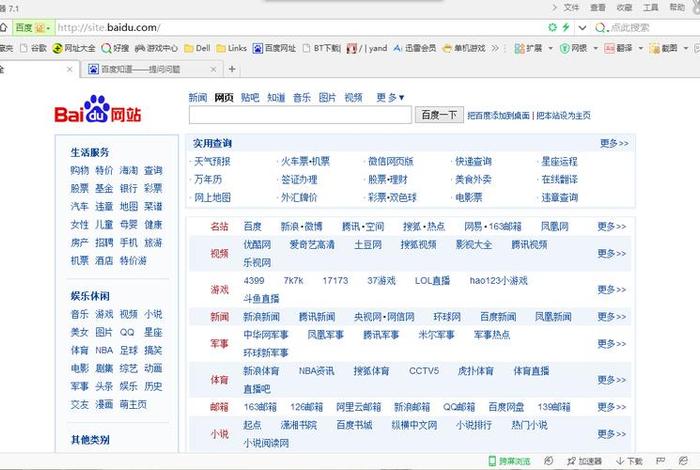Expand the bookmarks overflow chevron
Screen dimensions: 700x470
pyautogui.click(x=495, y=48)
